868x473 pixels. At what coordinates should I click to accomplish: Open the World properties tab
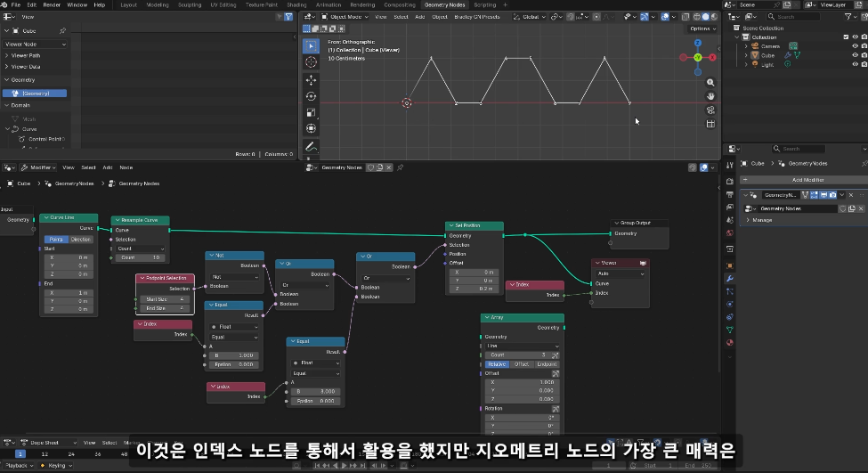tap(730, 233)
